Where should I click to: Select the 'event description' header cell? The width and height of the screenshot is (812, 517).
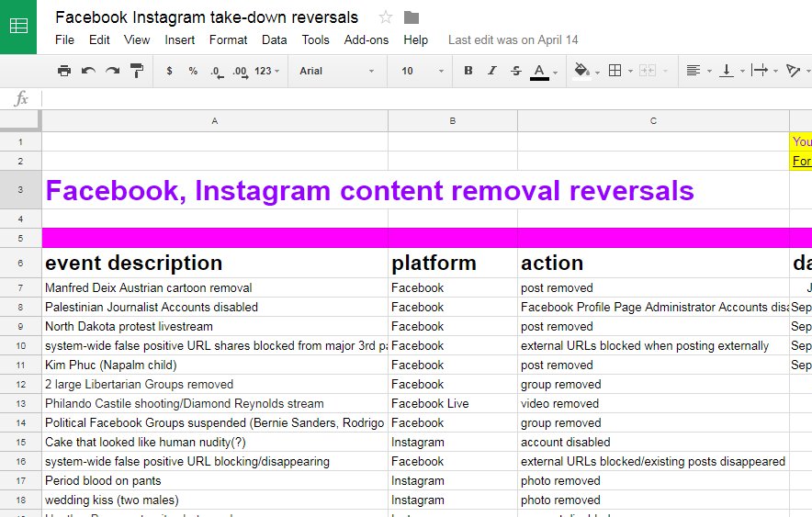pos(215,263)
